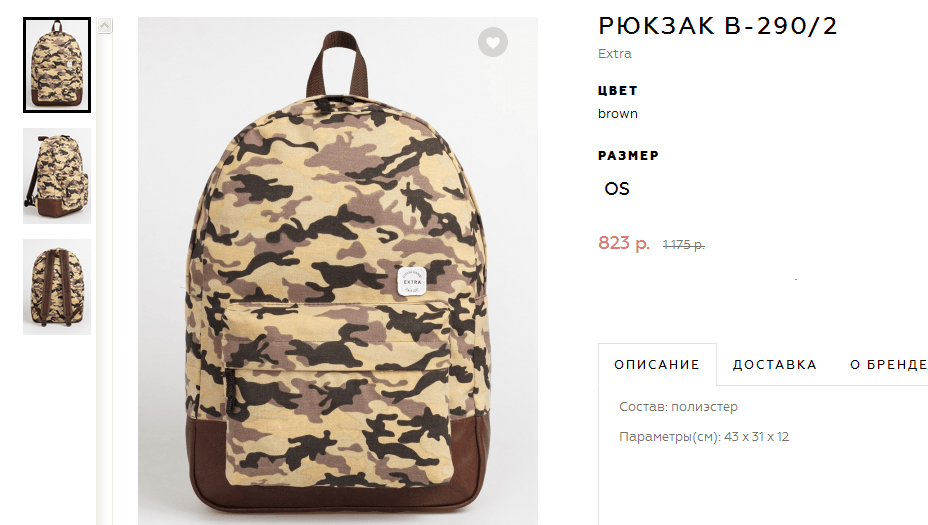Select the brown color value
This screenshot has width=928, height=525.
tap(617, 114)
